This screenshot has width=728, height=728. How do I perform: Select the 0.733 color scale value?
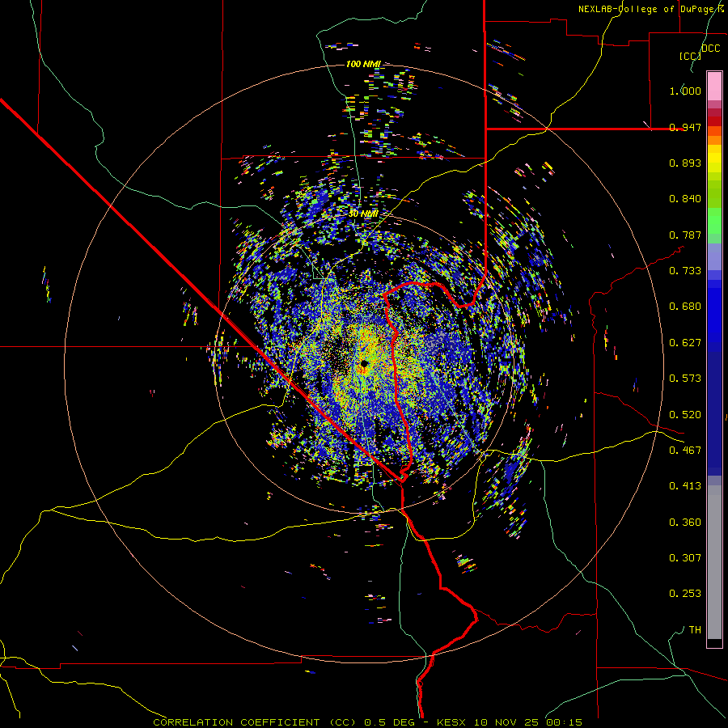coord(685,271)
